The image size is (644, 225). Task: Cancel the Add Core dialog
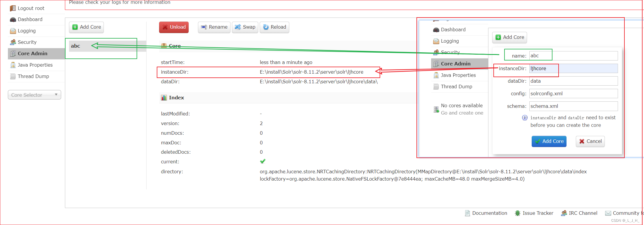click(590, 141)
